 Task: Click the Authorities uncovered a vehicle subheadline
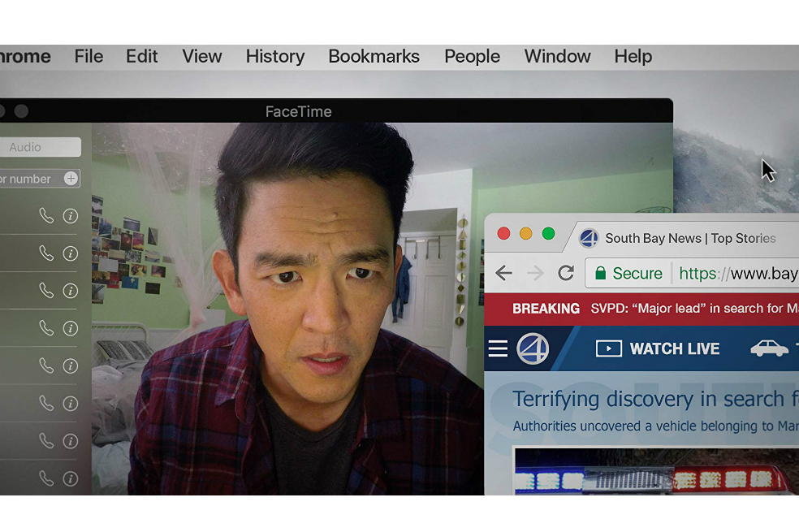click(x=655, y=426)
